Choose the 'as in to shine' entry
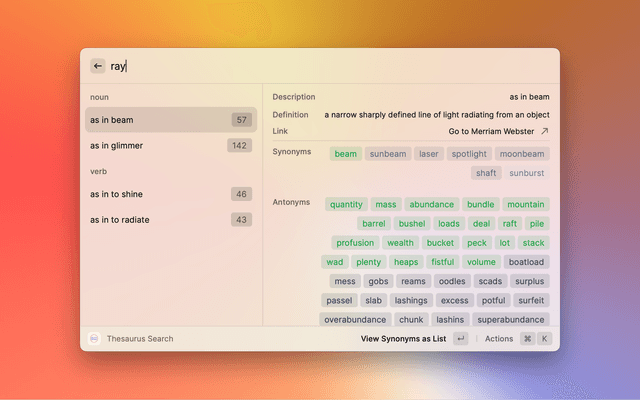 [169, 194]
